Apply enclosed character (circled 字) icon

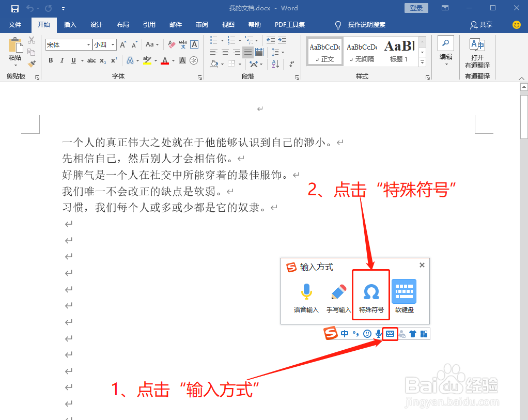[194, 60]
